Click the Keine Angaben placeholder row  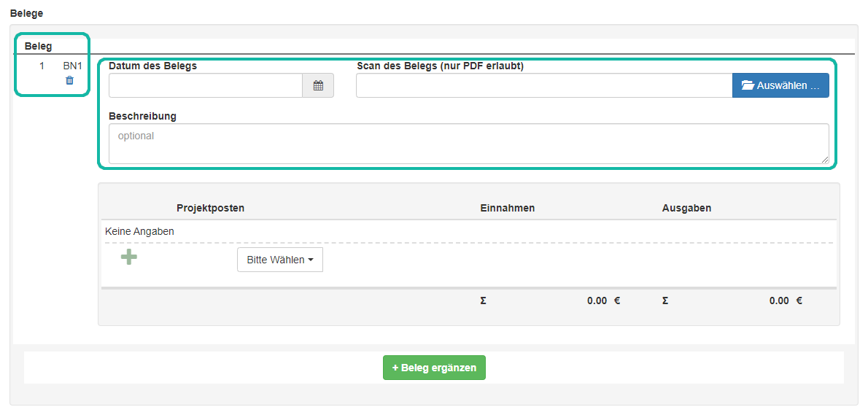(x=139, y=231)
